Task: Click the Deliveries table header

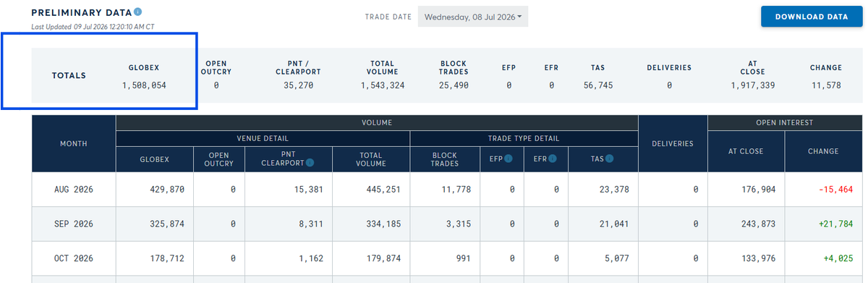Action: point(673,143)
